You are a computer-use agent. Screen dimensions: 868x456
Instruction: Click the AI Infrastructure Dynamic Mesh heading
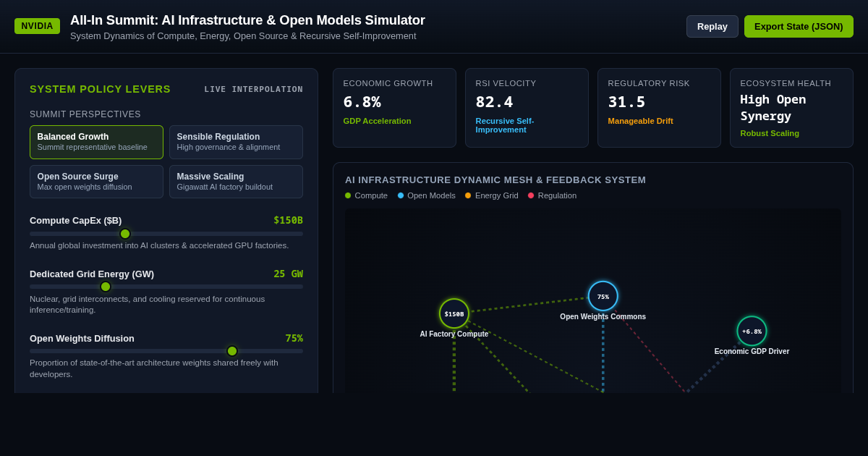495,180
